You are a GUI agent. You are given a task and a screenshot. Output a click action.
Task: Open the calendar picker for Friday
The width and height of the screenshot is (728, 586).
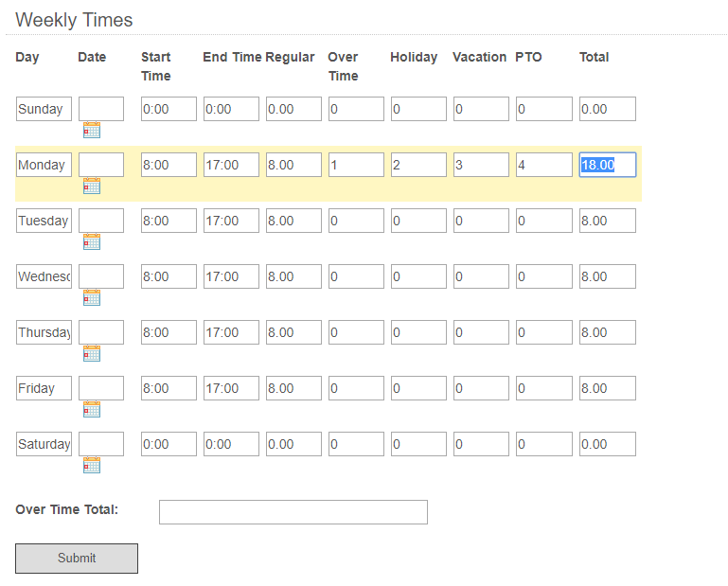point(91,410)
